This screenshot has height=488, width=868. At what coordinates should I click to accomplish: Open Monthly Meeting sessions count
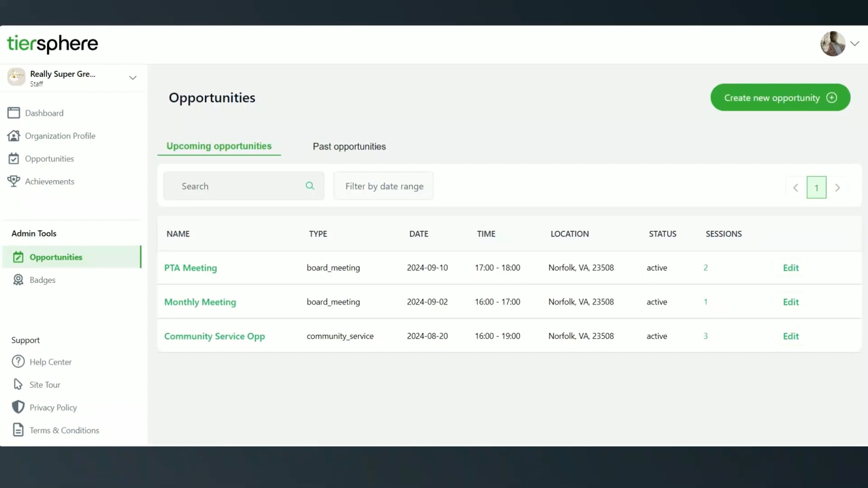point(705,302)
